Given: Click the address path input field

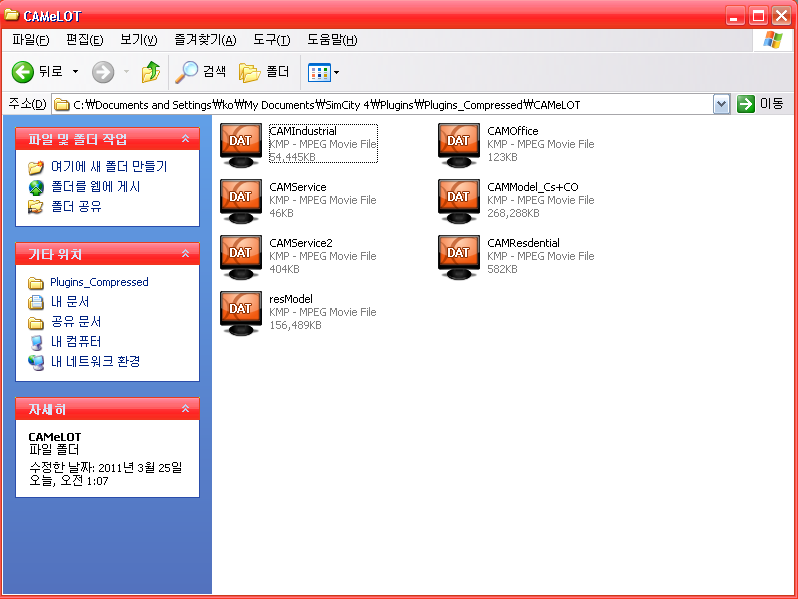Looking at the screenshot, I should pyautogui.click(x=391, y=105).
